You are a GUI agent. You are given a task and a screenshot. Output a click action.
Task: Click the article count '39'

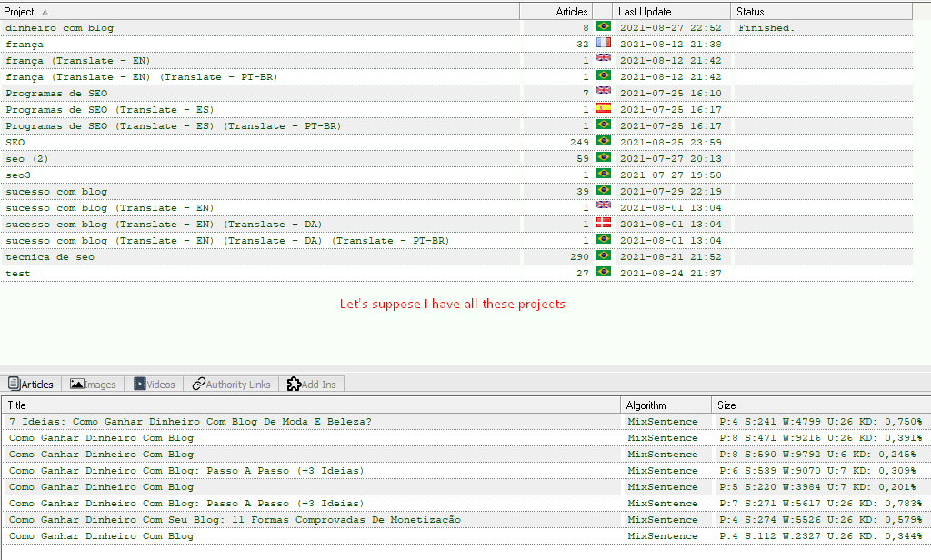pyautogui.click(x=583, y=192)
